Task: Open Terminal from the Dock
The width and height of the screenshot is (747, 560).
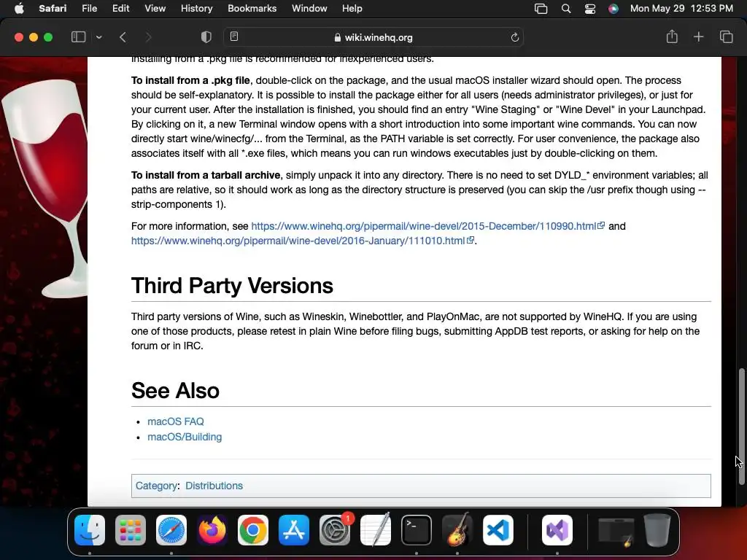Action: point(417,530)
